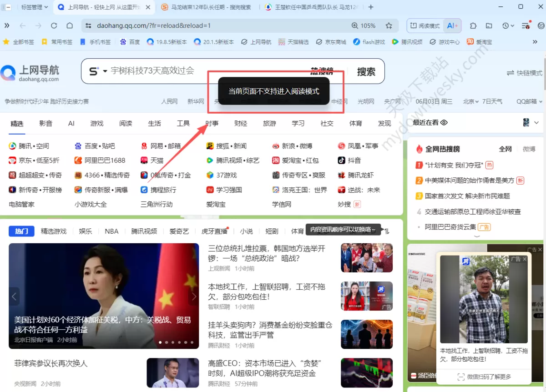Viewport: 546px width, 392px height.
Task: Open the 标签管理 dropdown
Action: 35,7
